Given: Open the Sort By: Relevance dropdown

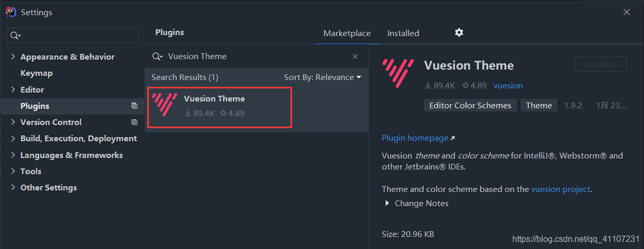Looking at the screenshot, I should [322, 77].
